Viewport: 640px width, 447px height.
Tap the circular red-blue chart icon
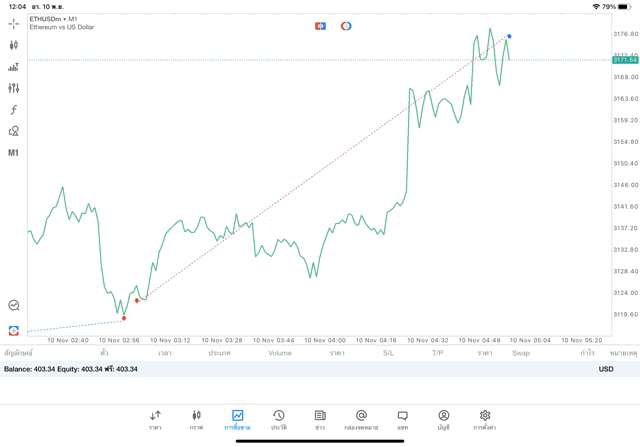(x=346, y=26)
